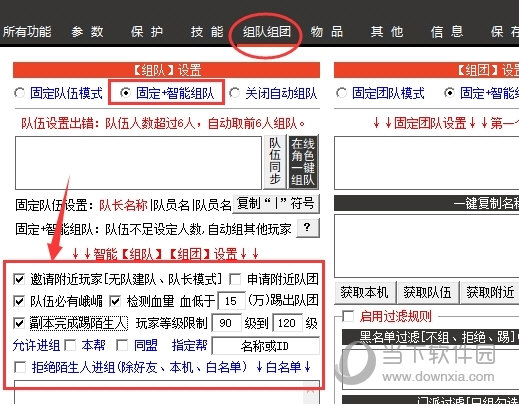The width and height of the screenshot is (519, 406).
Task: Enable 本帮 checkbox
Action: pyautogui.click(x=70, y=345)
